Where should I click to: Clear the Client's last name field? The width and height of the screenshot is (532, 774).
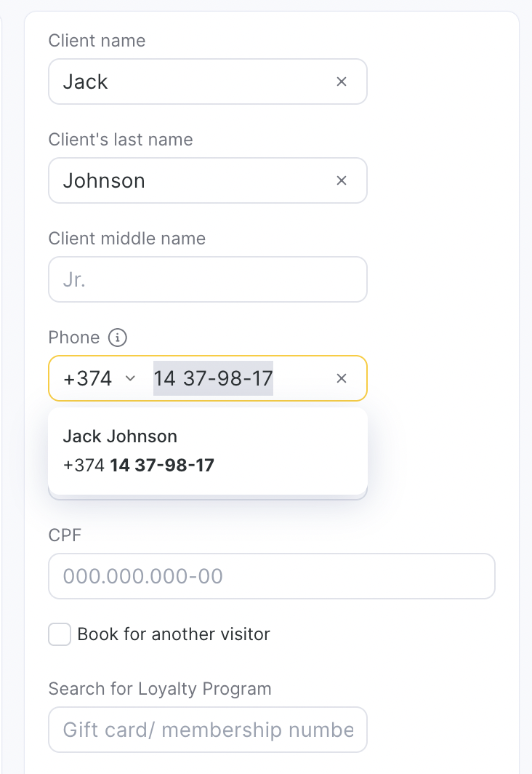click(342, 181)
